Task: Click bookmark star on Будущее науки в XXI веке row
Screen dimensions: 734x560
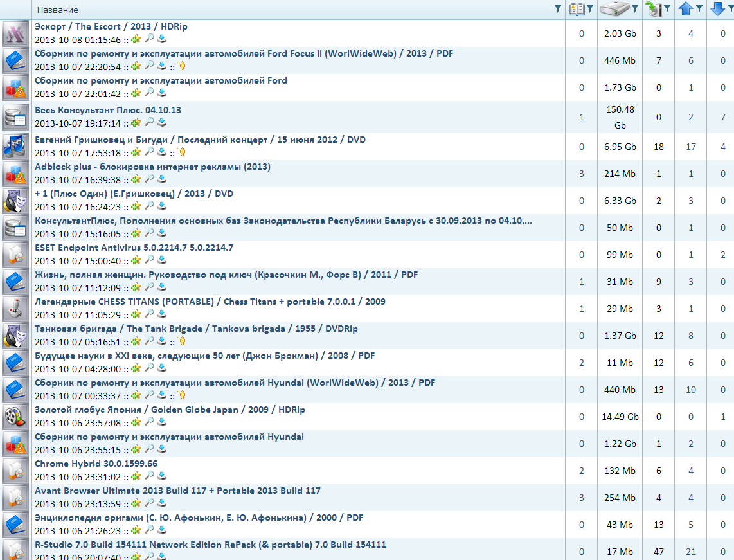Action: coord(136,368)
